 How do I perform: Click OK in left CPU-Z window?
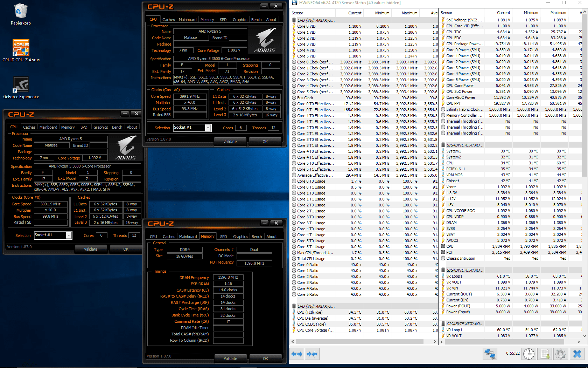click(x=126, y=249)
